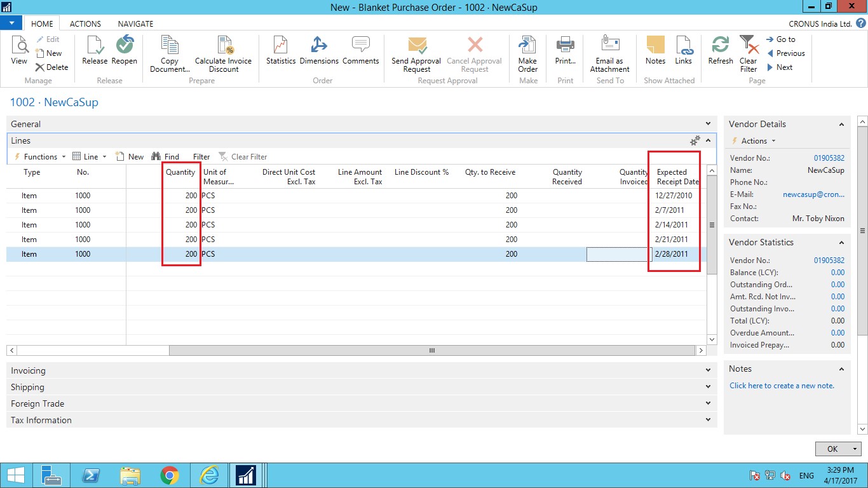
Task: Go to Next record
Action: 780,67
